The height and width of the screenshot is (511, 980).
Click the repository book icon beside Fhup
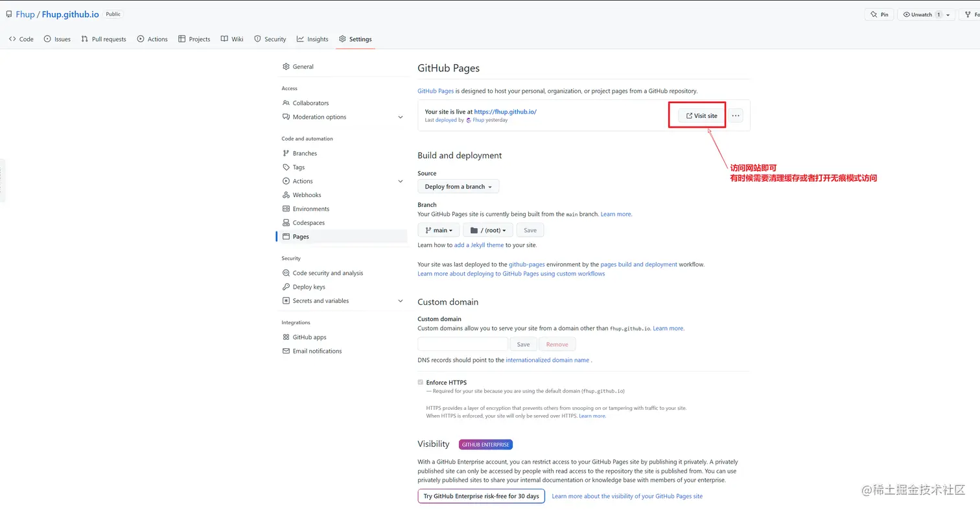coord(9,14)
